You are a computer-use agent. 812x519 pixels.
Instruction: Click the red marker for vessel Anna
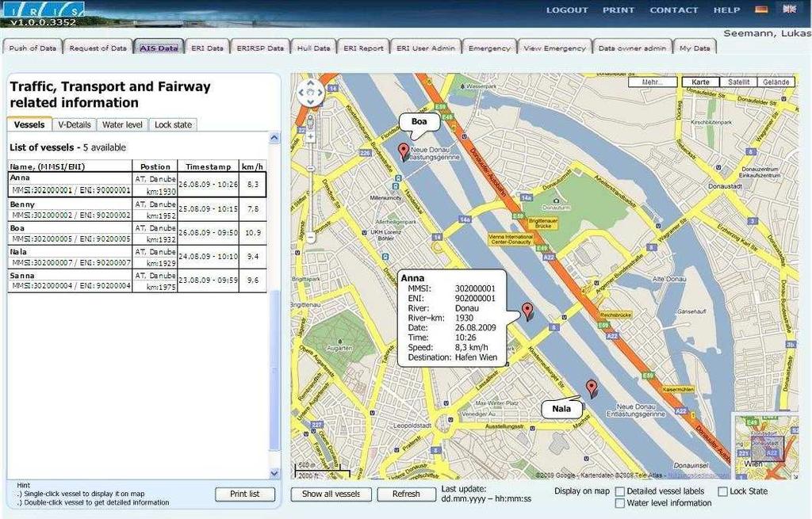527,311
